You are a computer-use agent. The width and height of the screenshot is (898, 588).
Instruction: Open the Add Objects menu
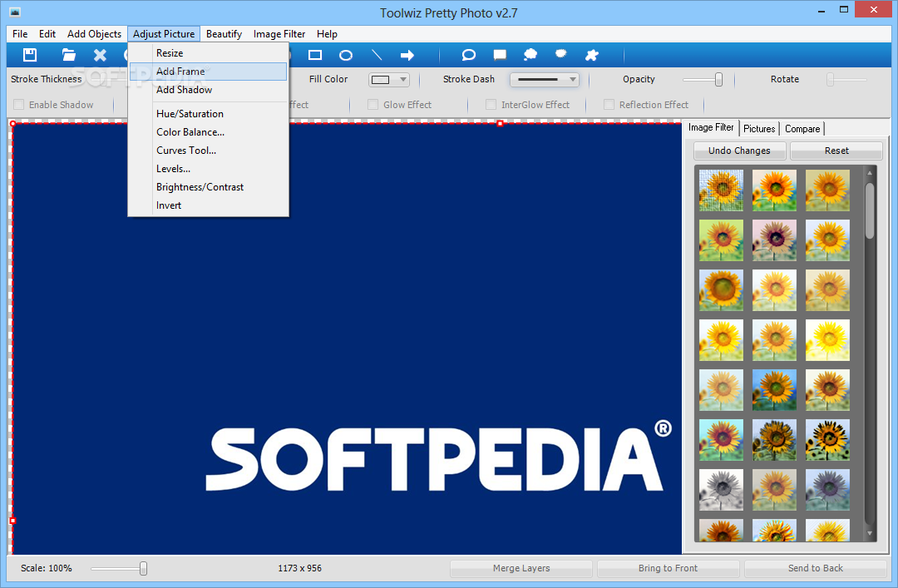coord(94,34)
